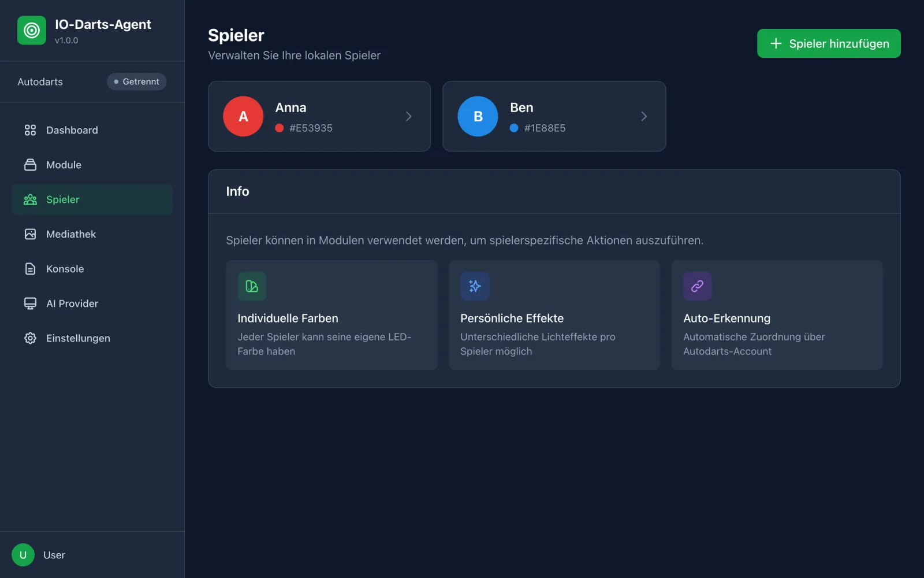924x578 pixels.
Task: Click the User name in sidebar footer
Action: tap(54, 555)
